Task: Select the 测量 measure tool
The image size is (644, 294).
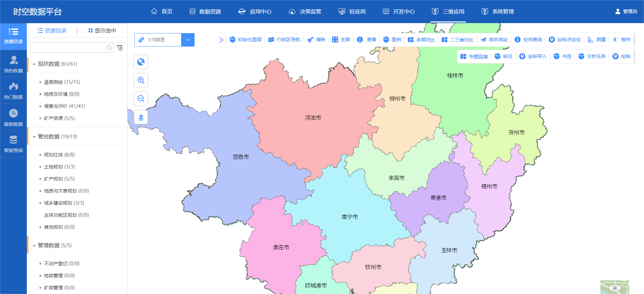Action: pos(597,40)
